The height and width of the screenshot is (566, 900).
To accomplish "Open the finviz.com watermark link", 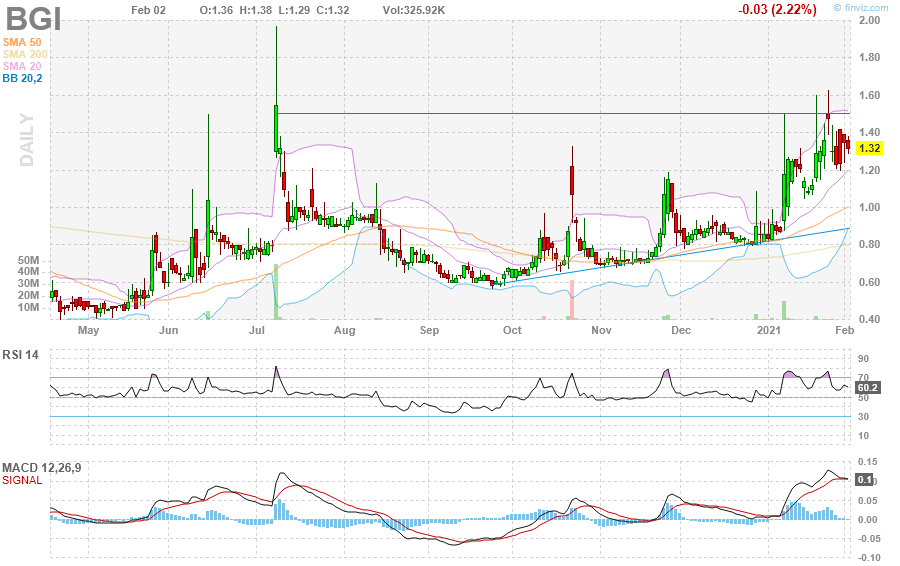I will [x=860, y=8].
